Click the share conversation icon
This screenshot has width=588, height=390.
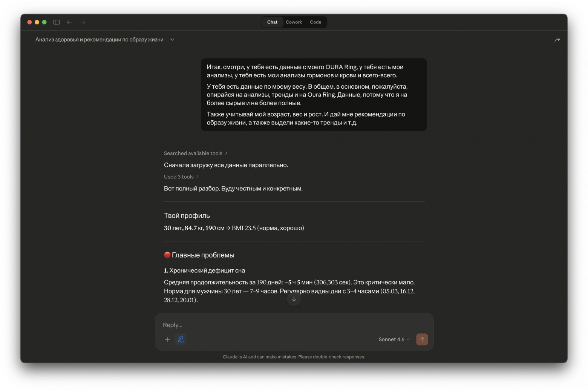(x=557, y=40)
